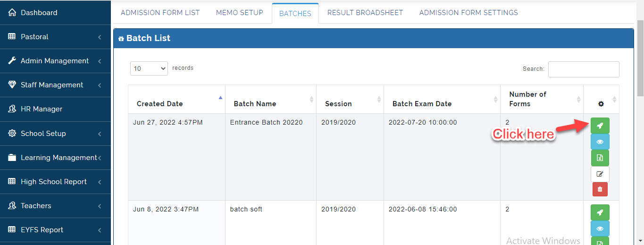This screenshot has height=245, width=644.
Task: Click the rocket icon for Entrance Batch 20220
Action: tap(600, 126)
